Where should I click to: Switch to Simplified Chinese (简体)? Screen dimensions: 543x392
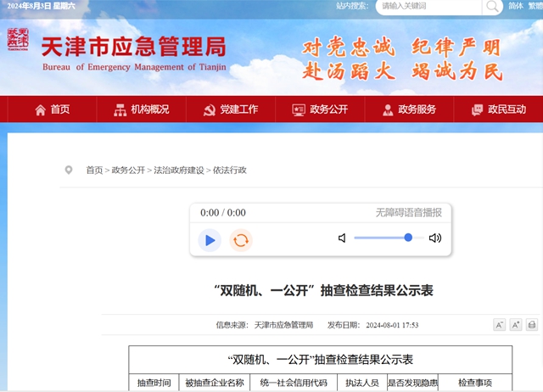516,6
